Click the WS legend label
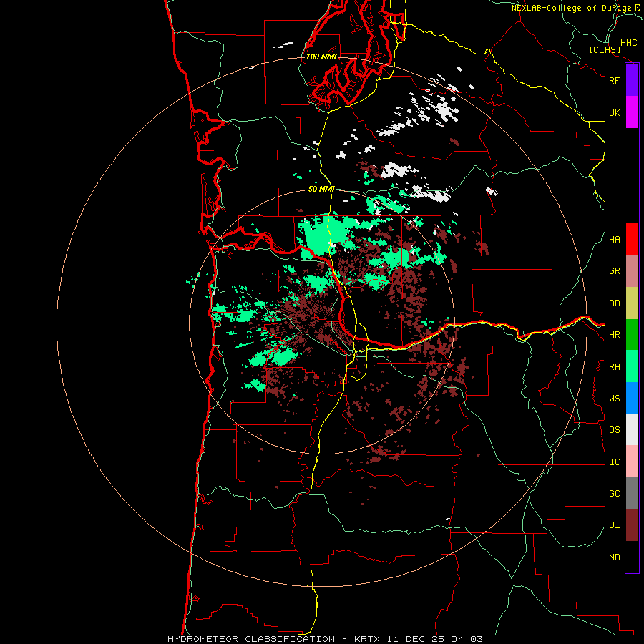This screenshot has width=644, height=644. pyautogui.click(x=615, y=399)
